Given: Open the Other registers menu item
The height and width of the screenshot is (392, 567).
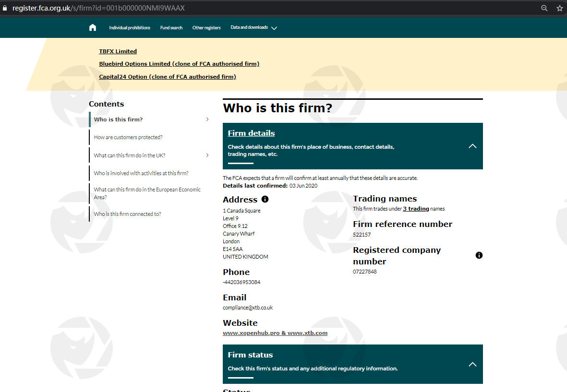Looking at the screenshot, I should (206, 28).
